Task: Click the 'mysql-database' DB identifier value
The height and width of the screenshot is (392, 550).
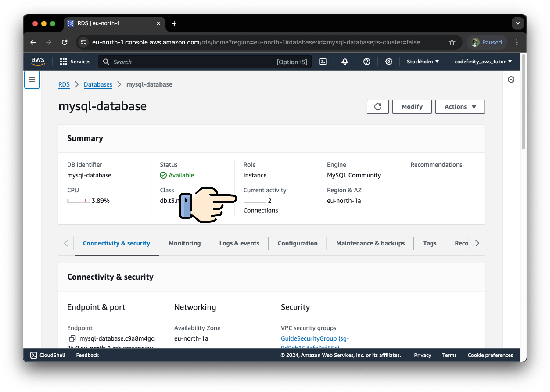Action: pyautogui.click(x=89, y=175)
